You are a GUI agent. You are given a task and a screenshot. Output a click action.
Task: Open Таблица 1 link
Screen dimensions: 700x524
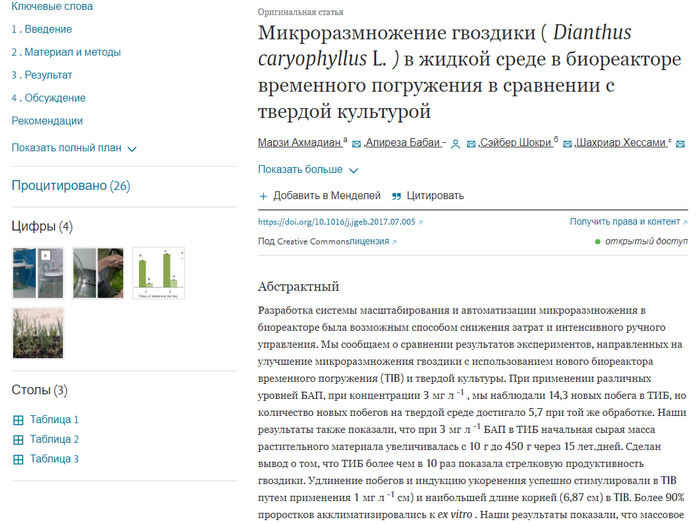(x=54, y=420)
